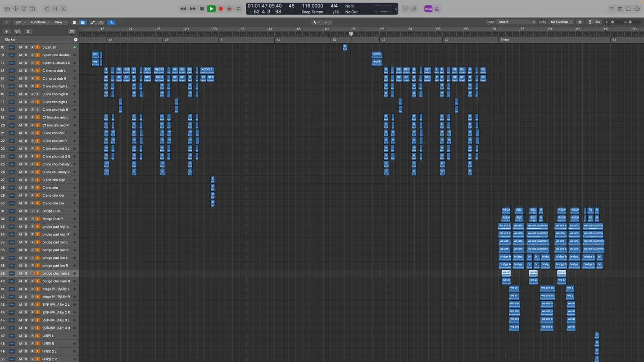Show the Inspector panel
Image resolution: width=644 pixels, height=362 pixels.
coord(15,9)
